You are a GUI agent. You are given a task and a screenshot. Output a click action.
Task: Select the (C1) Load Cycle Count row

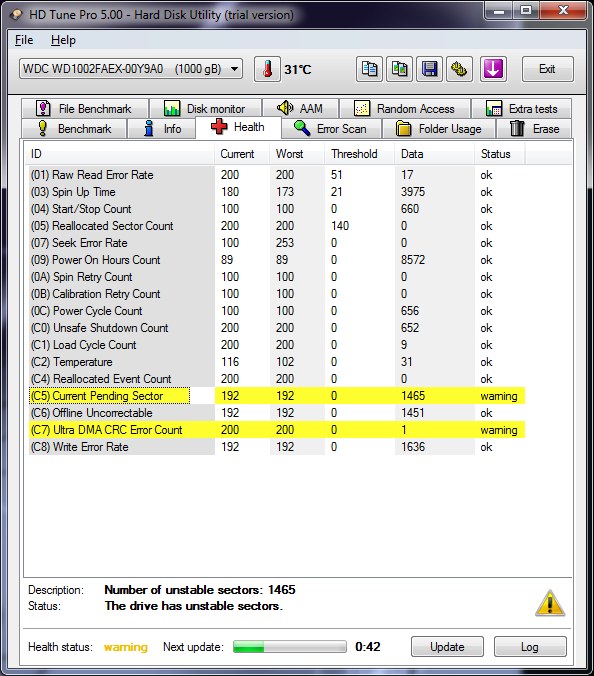277,345
